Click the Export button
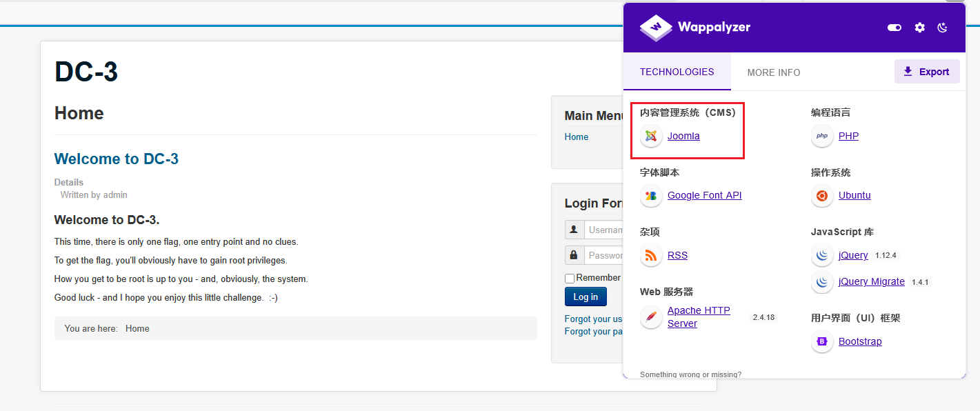 click(927, 72)
